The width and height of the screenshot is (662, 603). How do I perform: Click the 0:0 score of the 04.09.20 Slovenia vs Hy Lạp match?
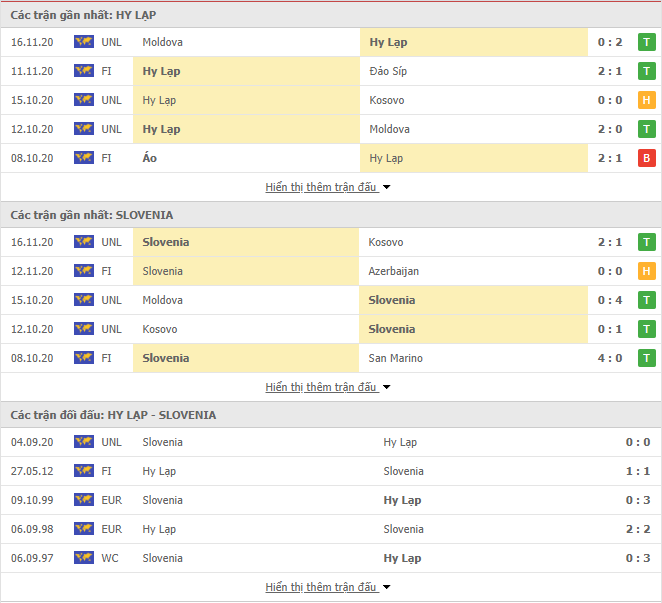pos(638,442)
